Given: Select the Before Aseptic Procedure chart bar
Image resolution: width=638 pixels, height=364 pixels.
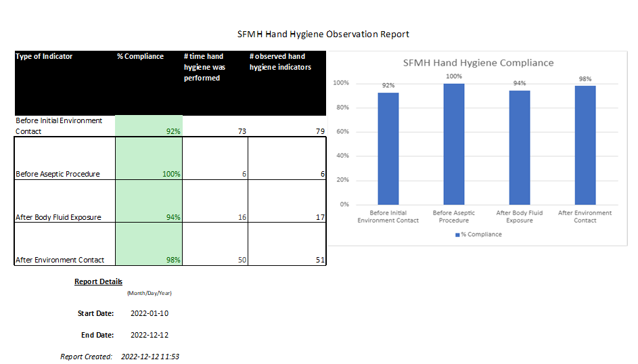Looking at the screenshot, I should tap(454, 144).
